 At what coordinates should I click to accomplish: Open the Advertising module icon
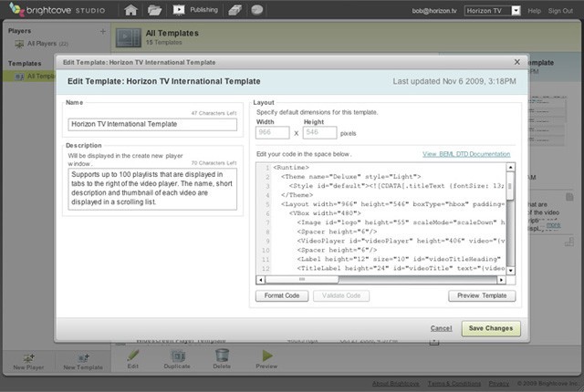click(x=235, y=10)
